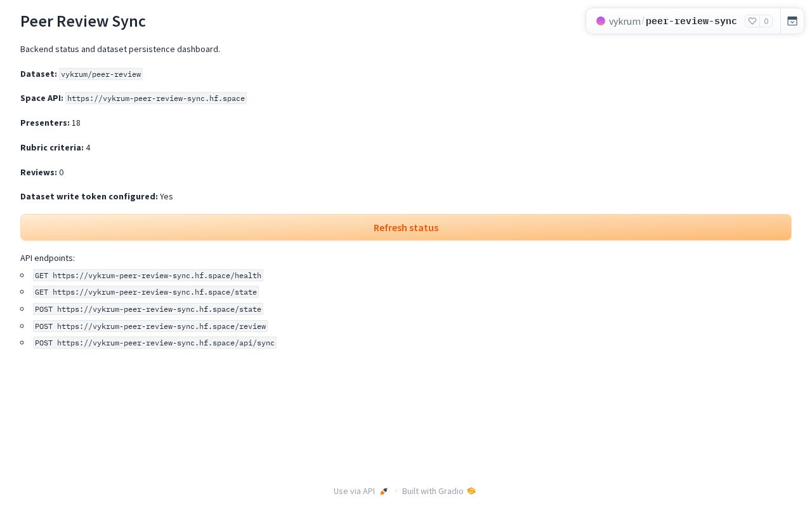Click the POST /state endpoint entry

[x=148, y=309]
